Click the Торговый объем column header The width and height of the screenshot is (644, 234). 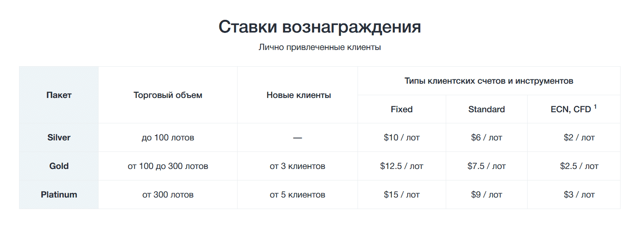[x=168, y=95]
